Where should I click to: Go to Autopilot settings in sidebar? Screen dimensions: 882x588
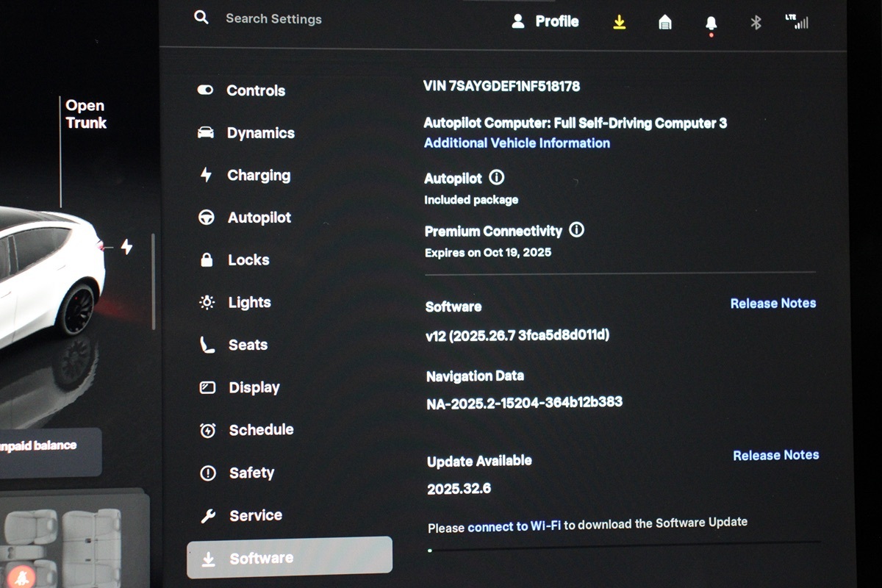[x=259, y=218]
